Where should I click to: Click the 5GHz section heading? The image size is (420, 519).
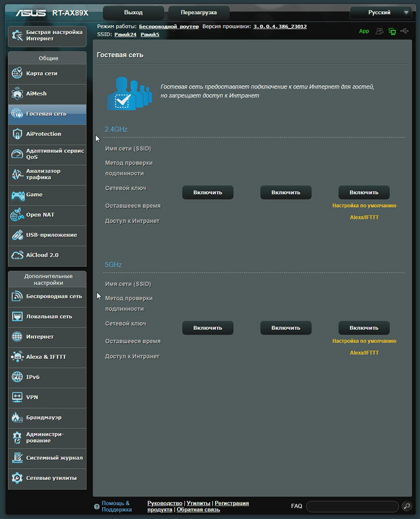click(113, 265)
